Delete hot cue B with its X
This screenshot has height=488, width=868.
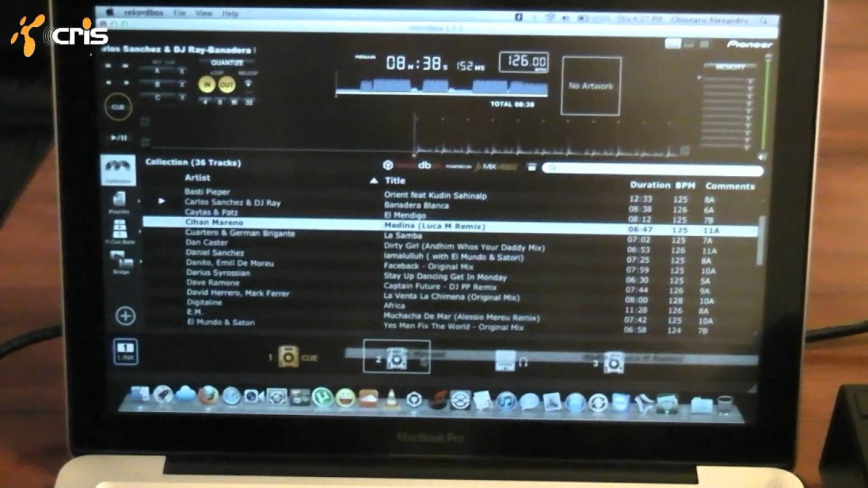(181, 84)
